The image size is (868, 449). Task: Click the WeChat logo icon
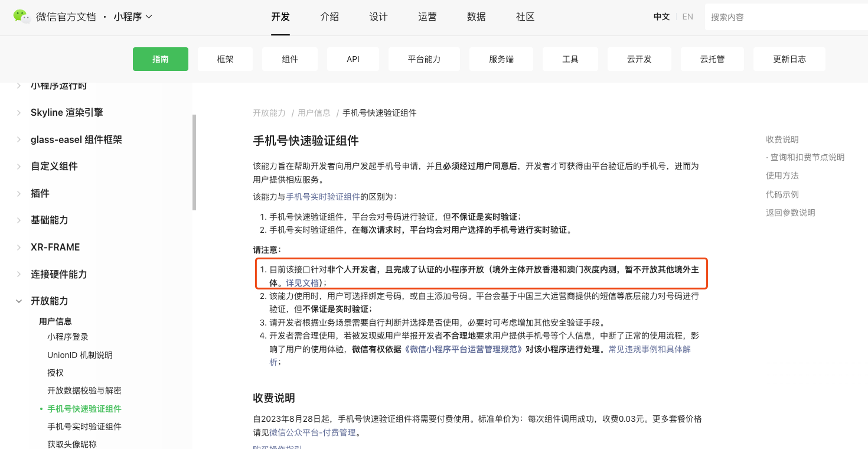22,17
